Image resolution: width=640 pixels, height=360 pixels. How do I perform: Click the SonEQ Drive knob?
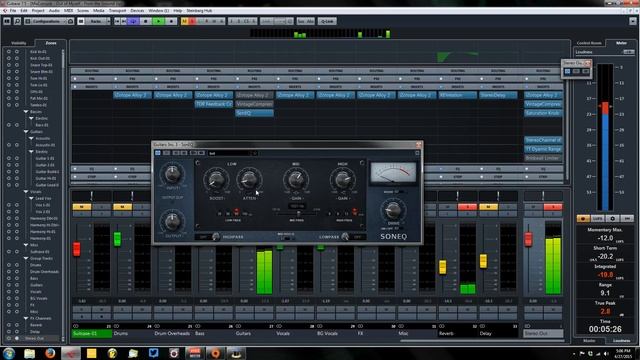pos(393,211)
